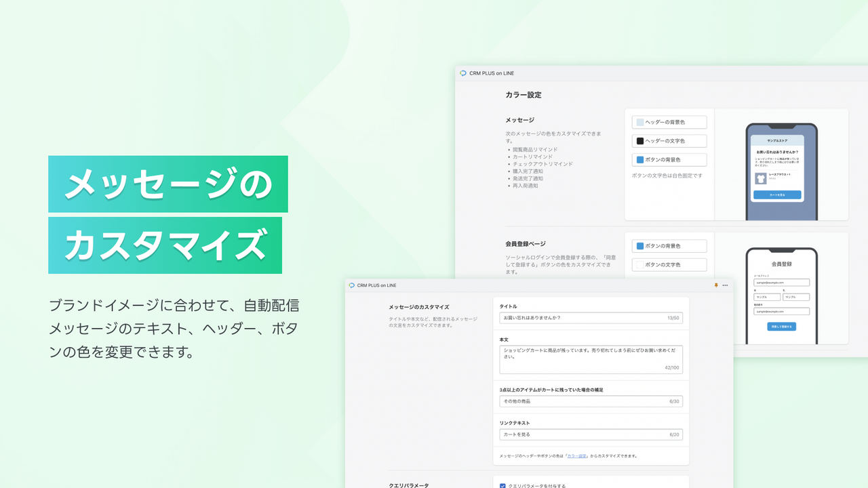This screenshot has width=868, height=488.
Task: Click the サンプルストア header in the phone preview
Action: (777, 139)
